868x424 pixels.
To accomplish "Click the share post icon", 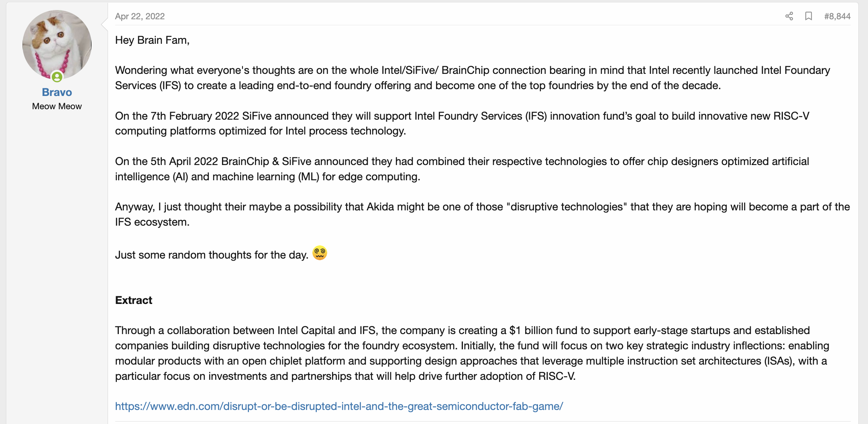I will tap(789, 16).
